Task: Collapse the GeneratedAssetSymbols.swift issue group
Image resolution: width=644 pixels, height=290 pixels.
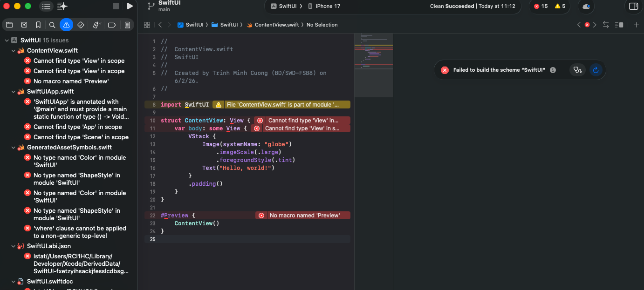Action: click(x=14, y=148)
